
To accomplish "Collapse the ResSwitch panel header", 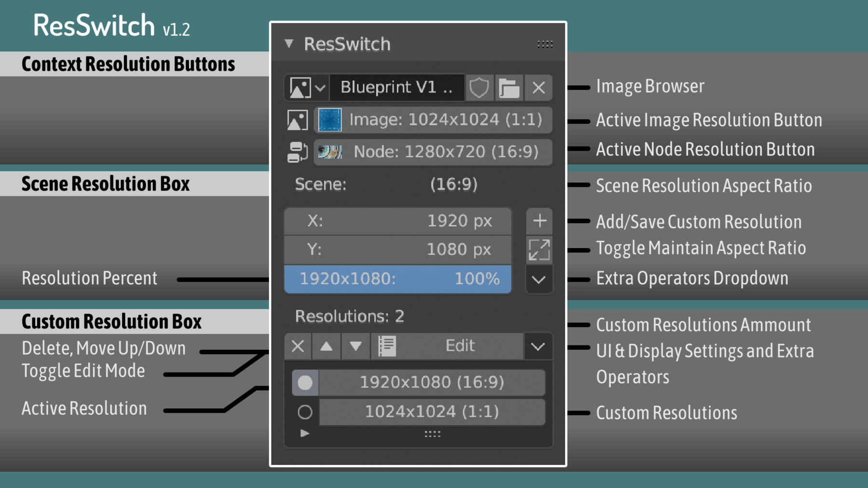I will pyautogui.click(x=289, y=44).
